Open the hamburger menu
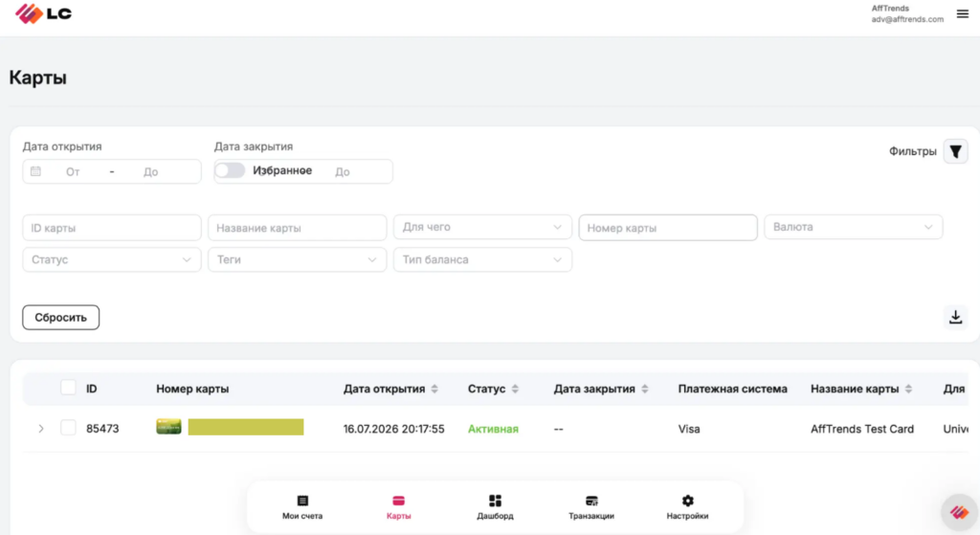The width and height of the screenshot is (980, 535). tap(963, 13)
